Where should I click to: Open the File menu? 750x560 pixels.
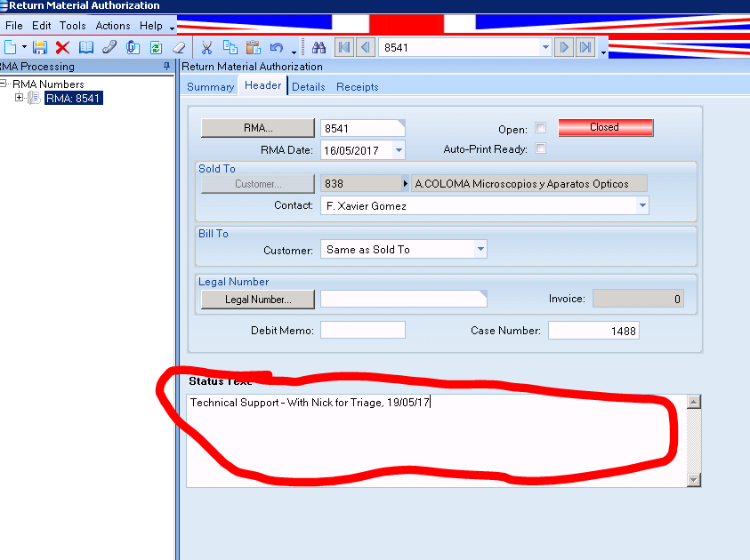coord(14,25)
